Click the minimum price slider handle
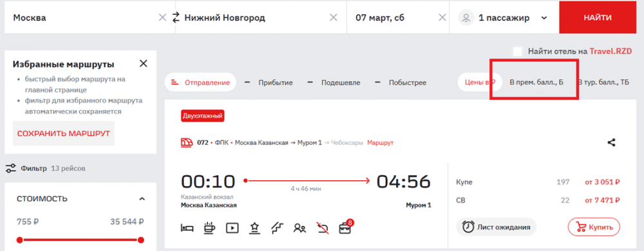Image resolution: width=644 pixels, height=251 pixels. 20,240
